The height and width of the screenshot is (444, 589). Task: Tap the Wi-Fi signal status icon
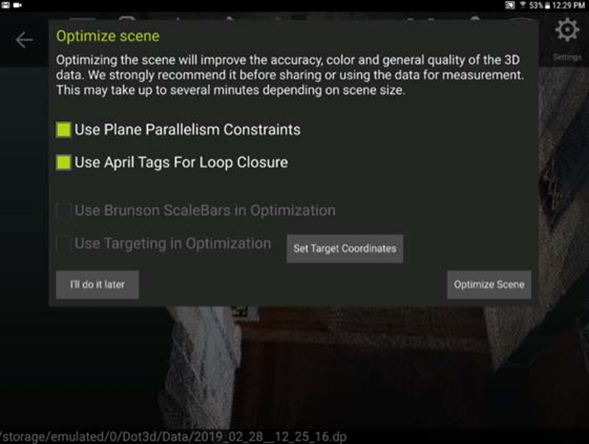pos(523,5)
